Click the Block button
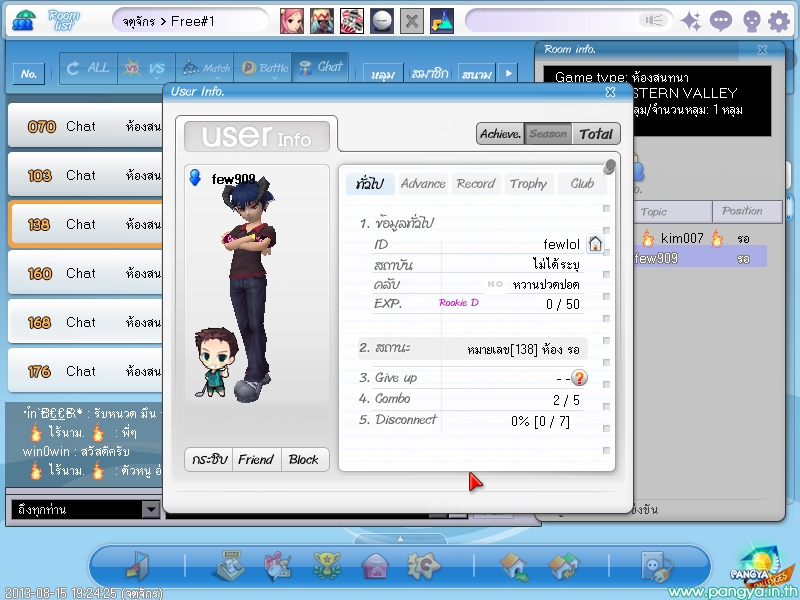Image resolution: width=800 pixels, height=600 pixels. click(304, 460)
